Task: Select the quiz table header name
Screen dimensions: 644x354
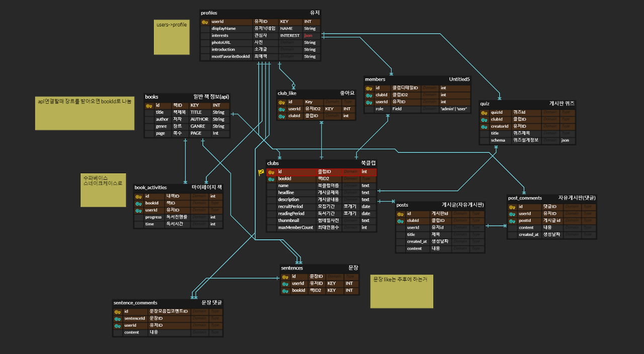Action: click(x=485, y=104)
